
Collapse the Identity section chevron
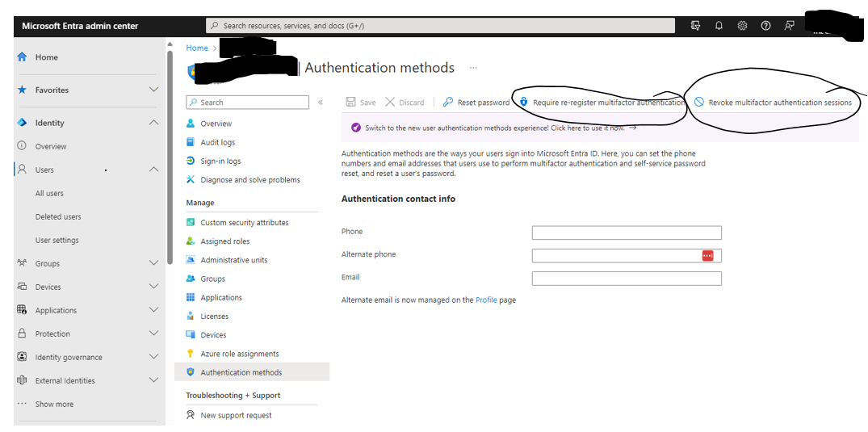pyautogui.click(x=154, y=123)
